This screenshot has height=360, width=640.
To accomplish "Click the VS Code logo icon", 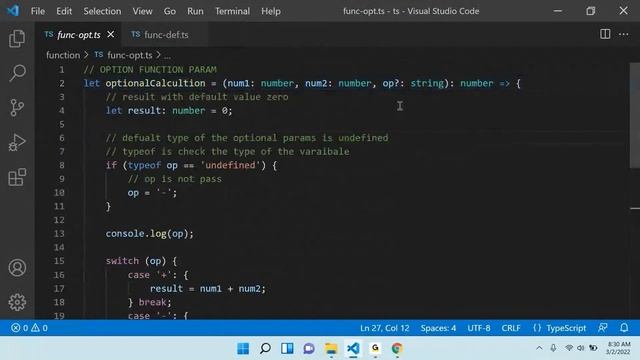I will tap(13, 11).
